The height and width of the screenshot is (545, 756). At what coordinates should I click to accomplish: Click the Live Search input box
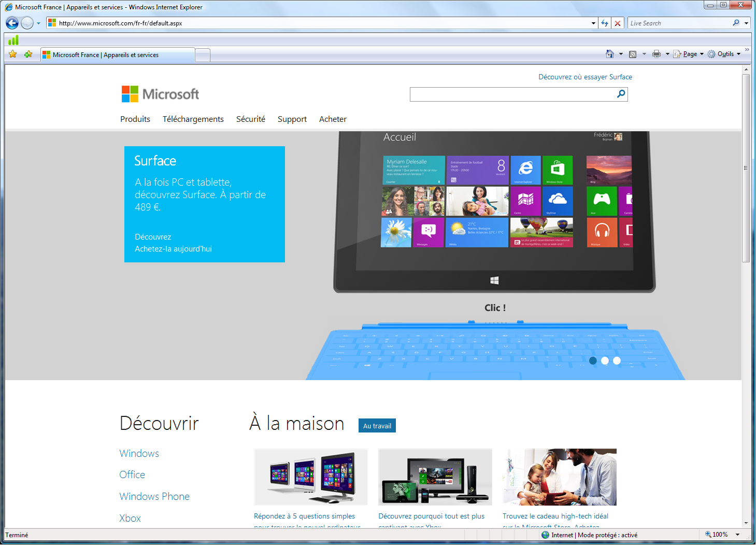coord(679,23)
